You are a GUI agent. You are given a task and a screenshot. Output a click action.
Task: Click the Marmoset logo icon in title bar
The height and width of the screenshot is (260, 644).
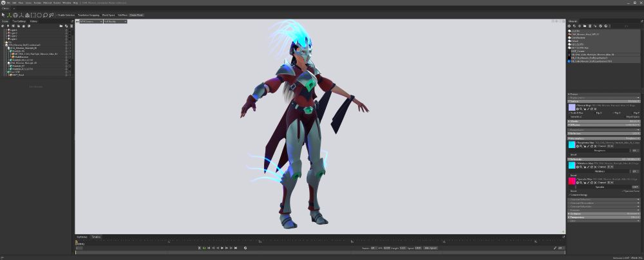(x=3, y=3)
